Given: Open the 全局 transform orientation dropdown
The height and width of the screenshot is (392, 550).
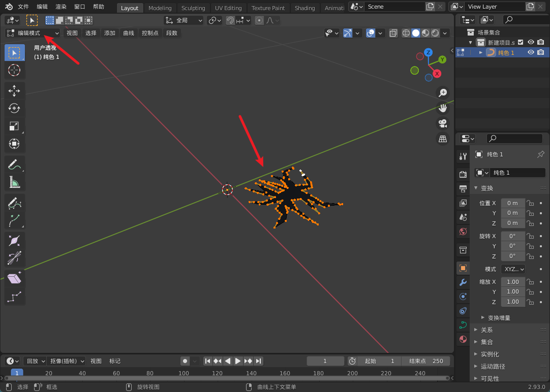Looking at the screenshot, I should (184, 21).
